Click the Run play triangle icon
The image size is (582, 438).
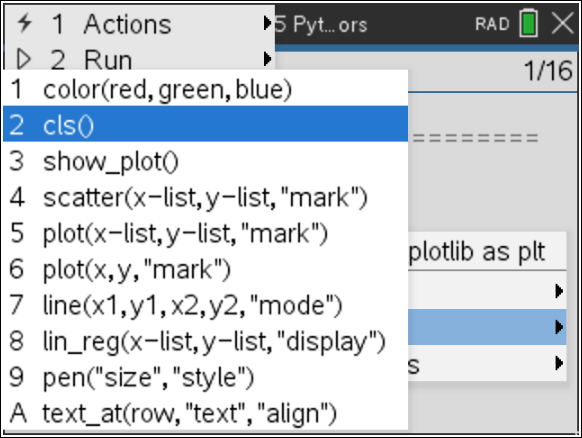pyautogui.click(x=24, y=59)
